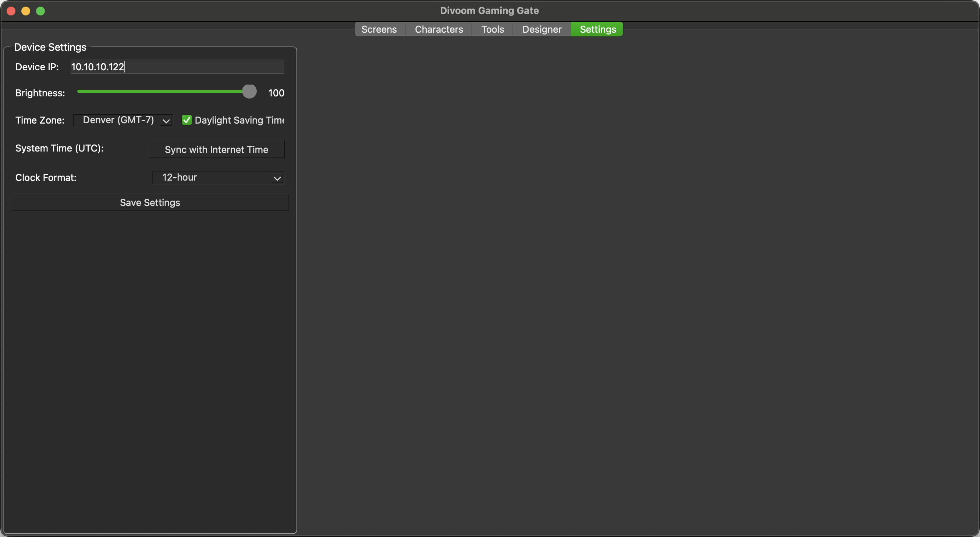980x537 pixels.
Task: Expand the Clock Format dropdown
Action: pyautogui.click(x=218, y=178)
